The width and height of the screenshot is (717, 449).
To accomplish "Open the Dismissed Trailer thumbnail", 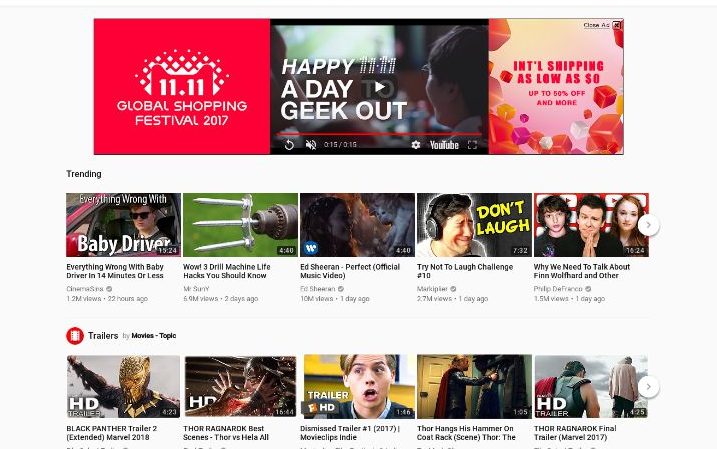I will (x=358, y=386).
